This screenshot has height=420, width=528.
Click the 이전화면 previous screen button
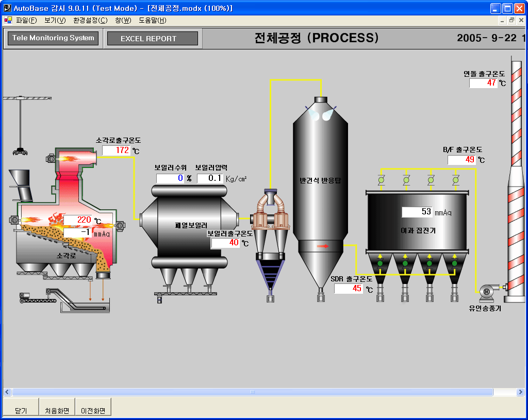(x=93, y=411)
